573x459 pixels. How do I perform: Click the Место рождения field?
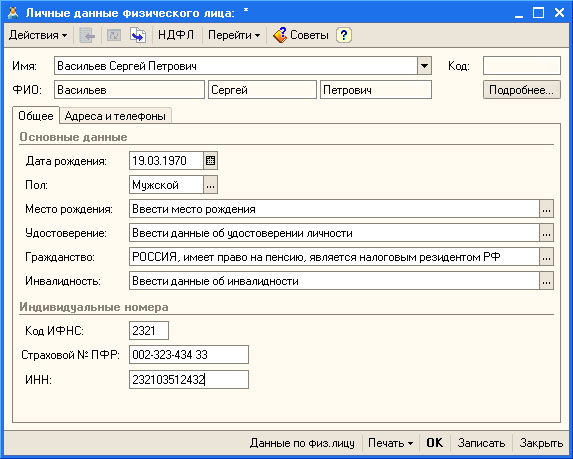point(334,209)
